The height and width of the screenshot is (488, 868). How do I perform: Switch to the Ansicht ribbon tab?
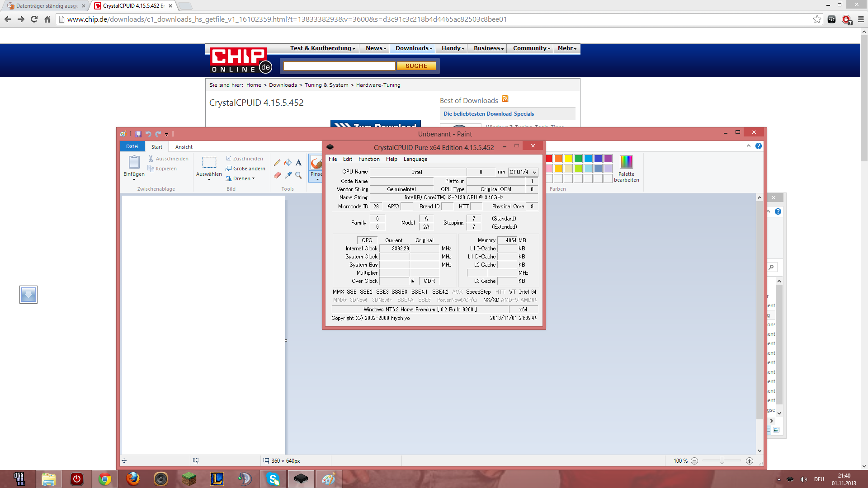coord(184,147)
